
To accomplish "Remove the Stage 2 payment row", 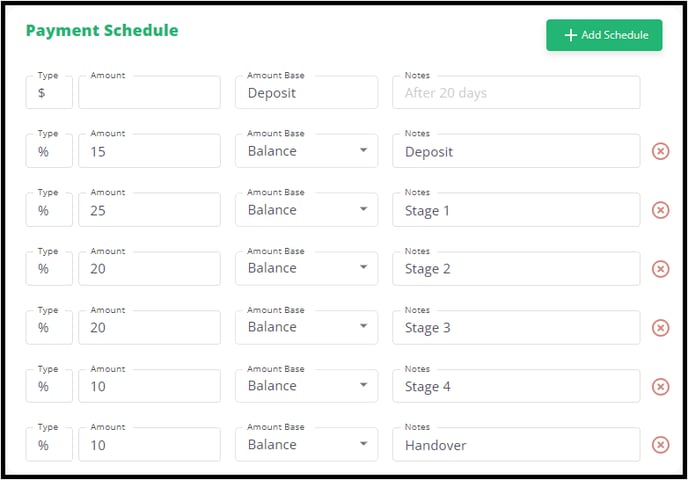I will [660, 269].
